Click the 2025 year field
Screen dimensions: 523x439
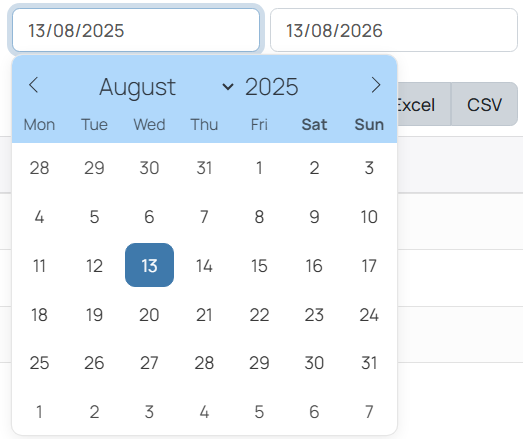(x=272, y=87)
